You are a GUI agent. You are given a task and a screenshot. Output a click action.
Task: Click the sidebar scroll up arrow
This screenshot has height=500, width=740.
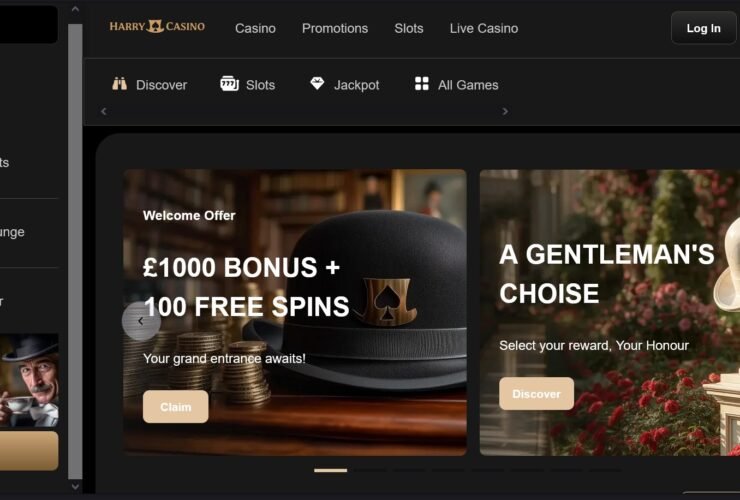tap(75, 9)
